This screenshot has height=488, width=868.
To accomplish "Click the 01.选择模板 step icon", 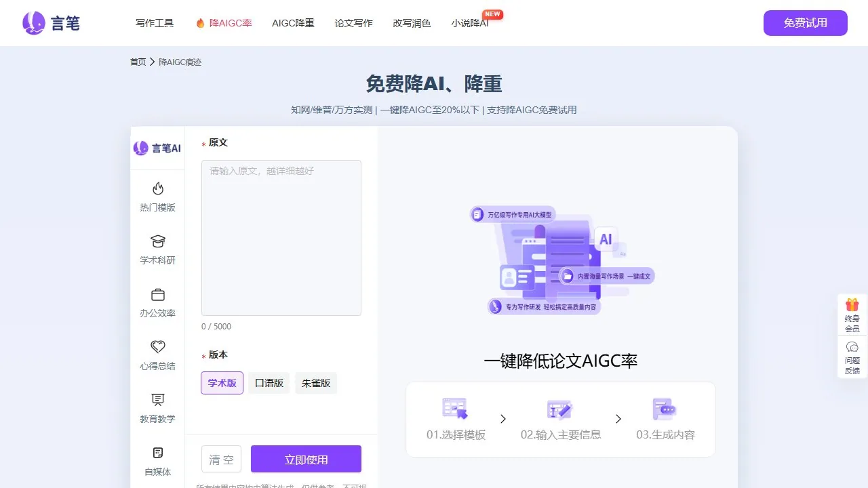I will (x=455, y=409).
